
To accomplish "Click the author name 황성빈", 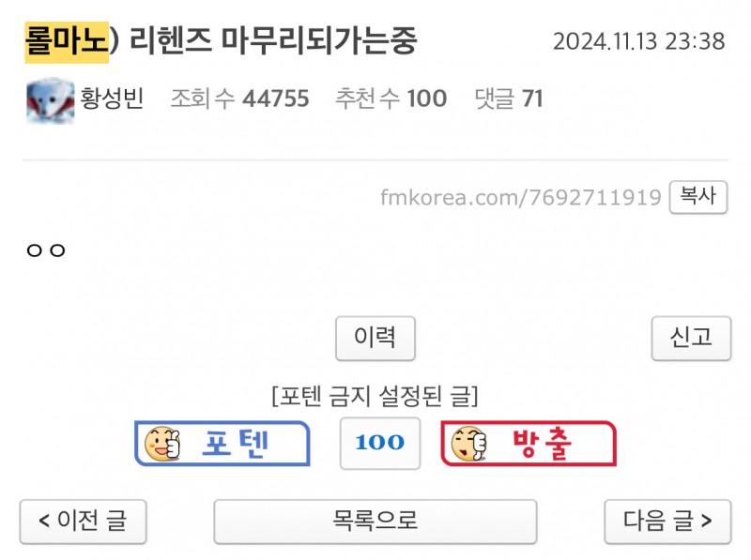I will click(x=114, y=98).
